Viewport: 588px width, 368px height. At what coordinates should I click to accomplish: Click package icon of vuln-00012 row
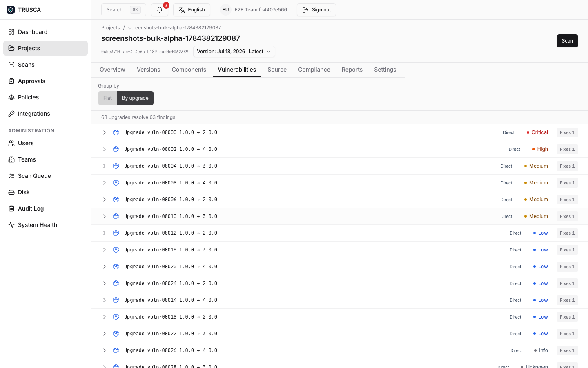pyautogui.click(x=116, y=233)
